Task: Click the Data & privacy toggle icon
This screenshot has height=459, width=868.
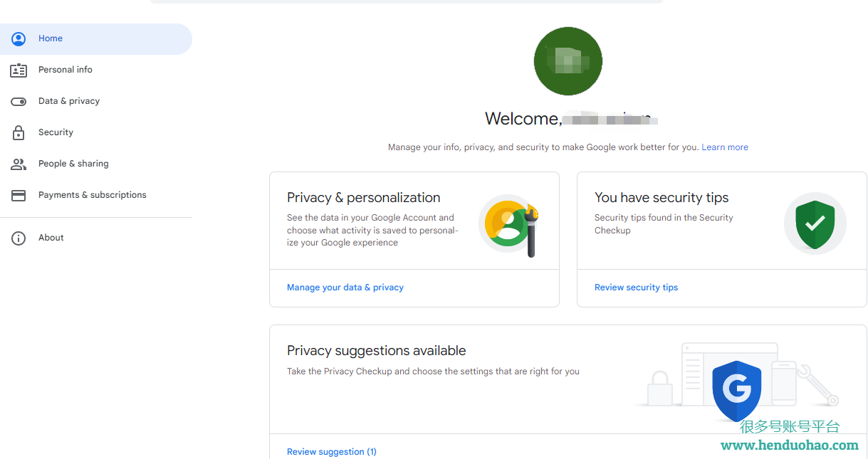Action: pos(19,101)
